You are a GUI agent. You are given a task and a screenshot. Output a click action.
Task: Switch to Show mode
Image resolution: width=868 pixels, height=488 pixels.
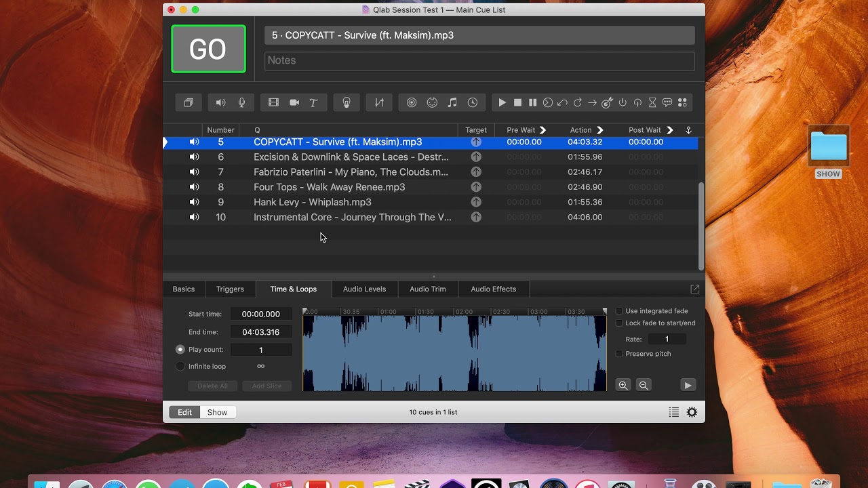[218, 412]
